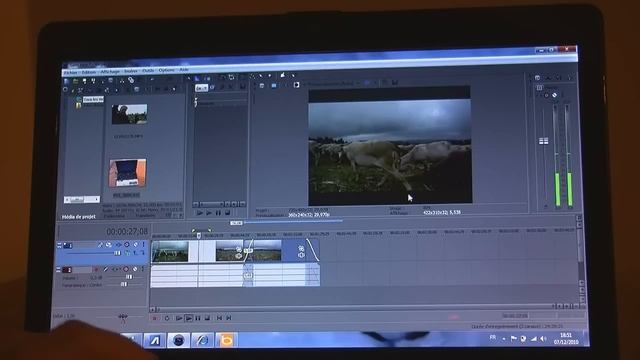The height and width of the screenshot is (360, 640).
Task: Click the Open project toolbar icon
Action: (x=76, y=81)
